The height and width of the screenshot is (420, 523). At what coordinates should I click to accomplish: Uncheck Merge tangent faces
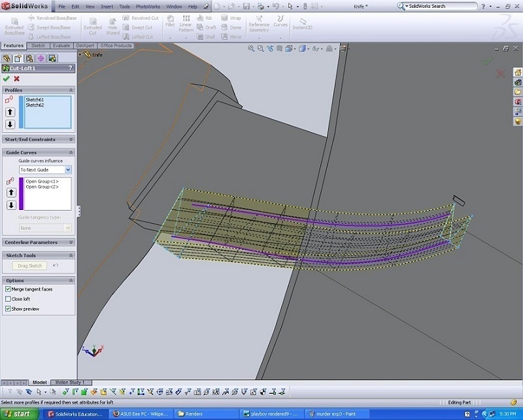[x=8, y=289]
